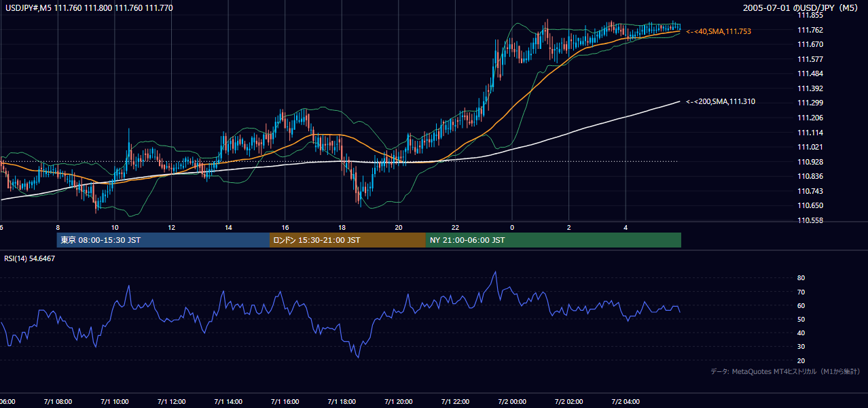Image resolution: width=868 pixels, height=408 pixels.
Task: Click the '7/1 12:00' date axis label
Action: click(171, 402)
